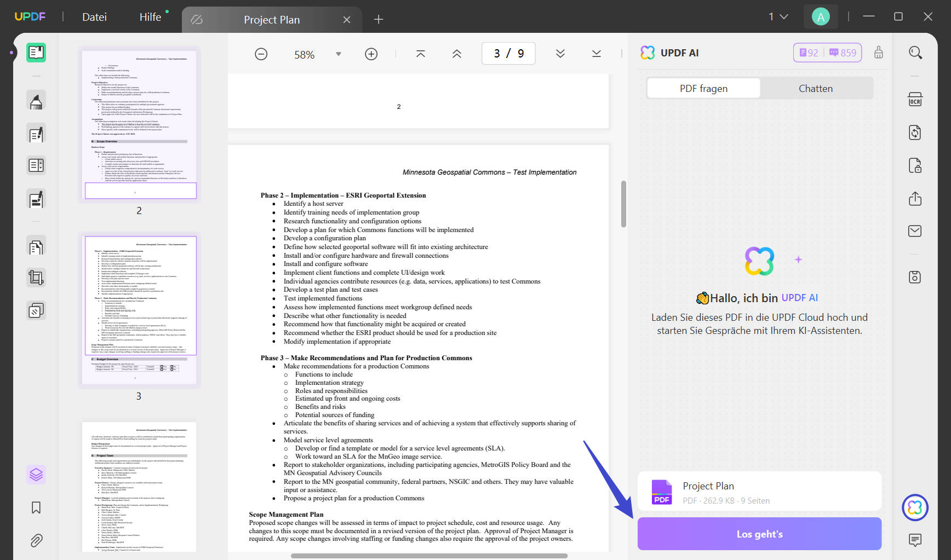This screenshot has height=560, width=951.
Task: Select page 2 thumbnail
Action: click(x=139, y=125)
